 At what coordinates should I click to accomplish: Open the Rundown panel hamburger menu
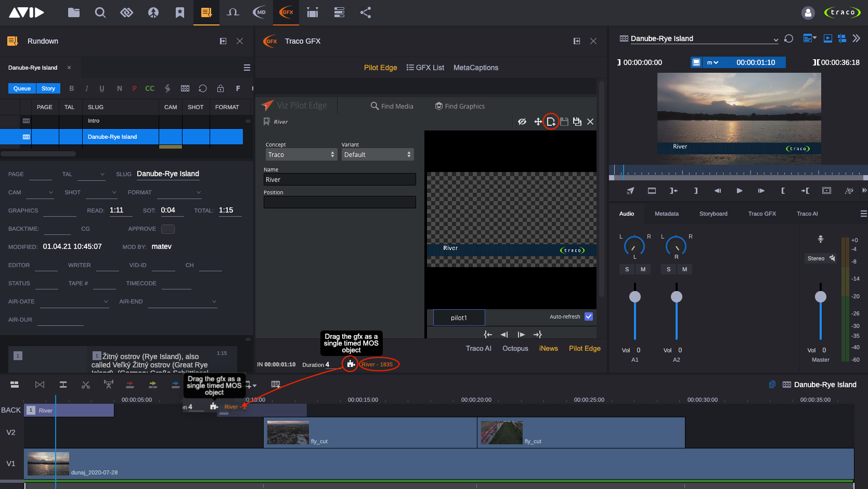point(247,68)
